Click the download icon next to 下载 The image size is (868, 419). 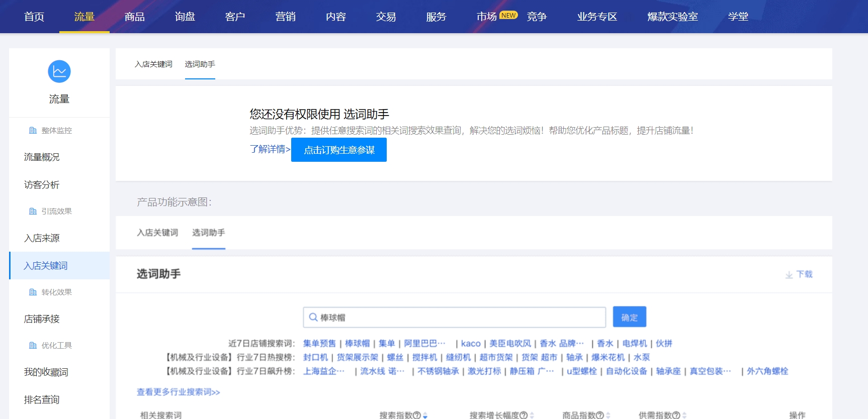(789, 274)
